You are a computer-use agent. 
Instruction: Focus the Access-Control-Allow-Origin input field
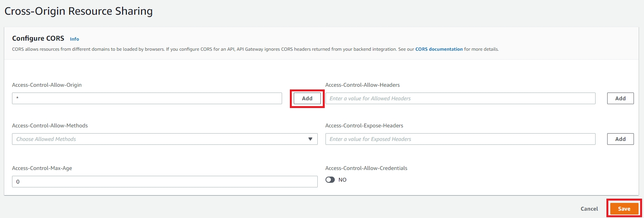click(147, 98)
